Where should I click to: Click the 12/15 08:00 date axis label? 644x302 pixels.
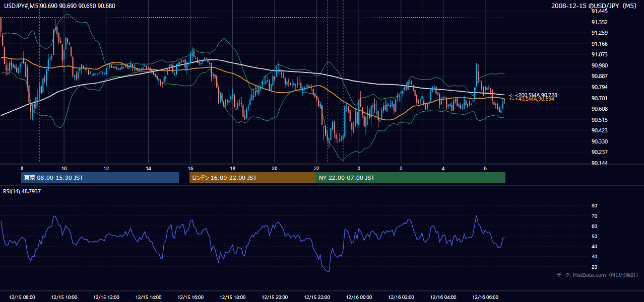coord(22,297)
